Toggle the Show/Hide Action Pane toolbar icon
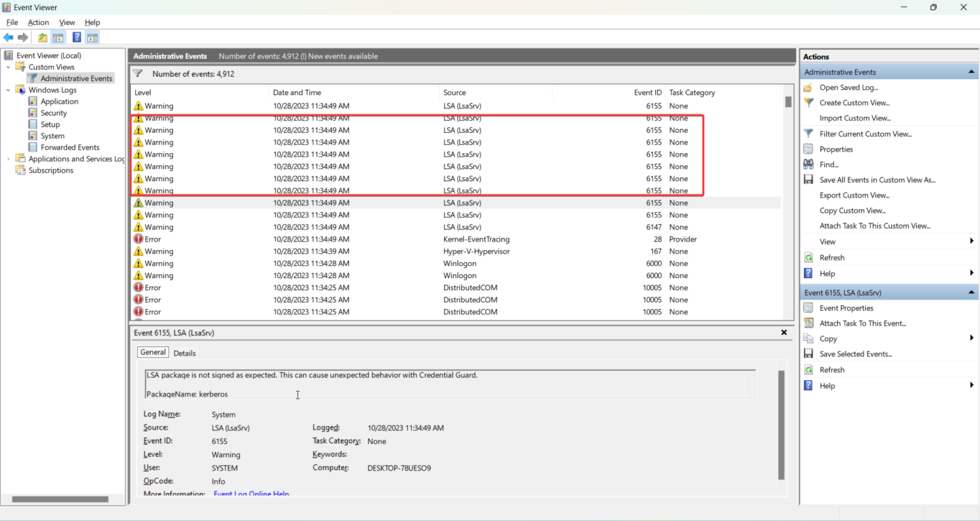980x521 pixels. [x=93, y=37]
